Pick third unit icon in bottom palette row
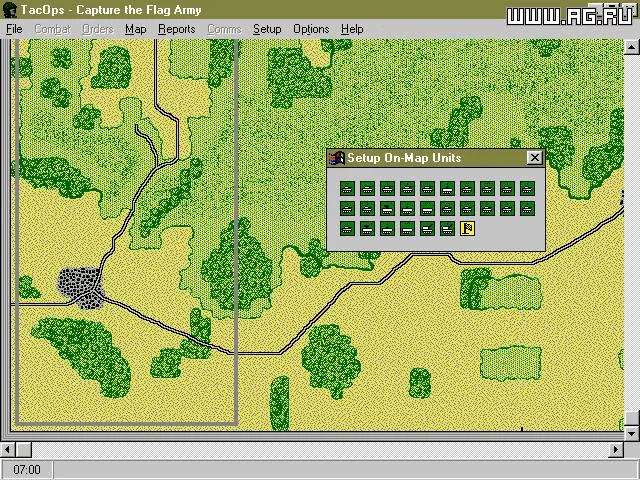 [387, 229]
